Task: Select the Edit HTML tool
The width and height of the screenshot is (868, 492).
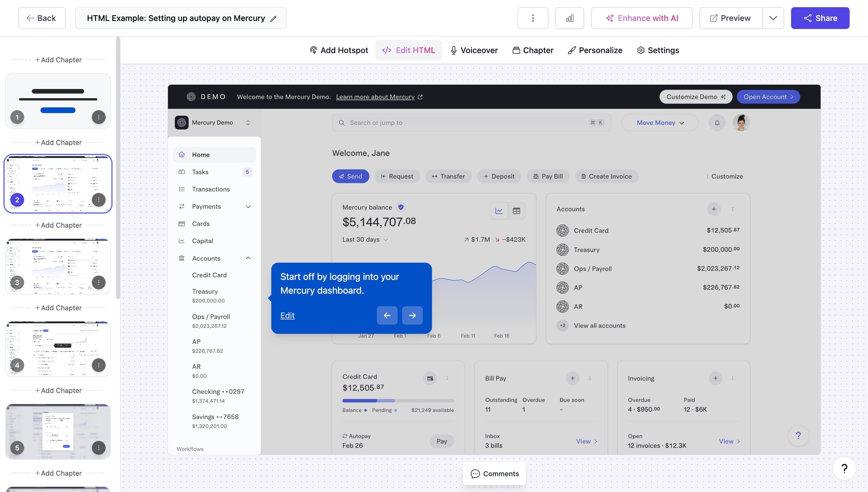Action: pos(408,50)
